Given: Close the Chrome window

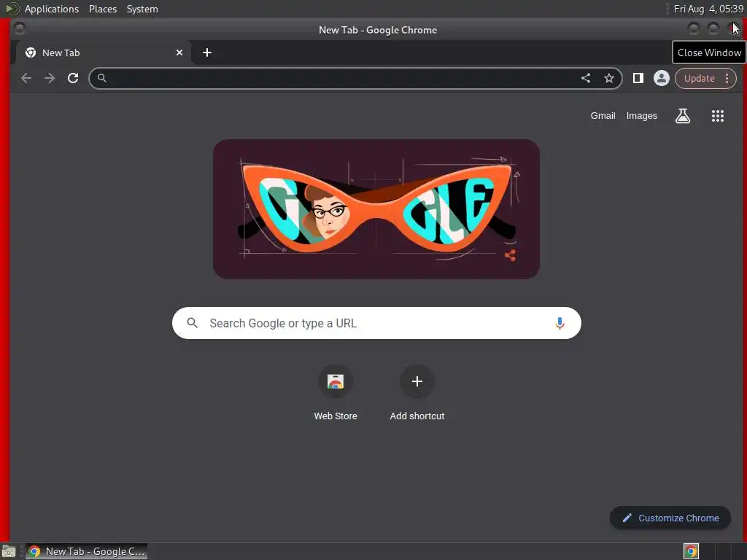Looking at the screenshot, I should (734, 29).
